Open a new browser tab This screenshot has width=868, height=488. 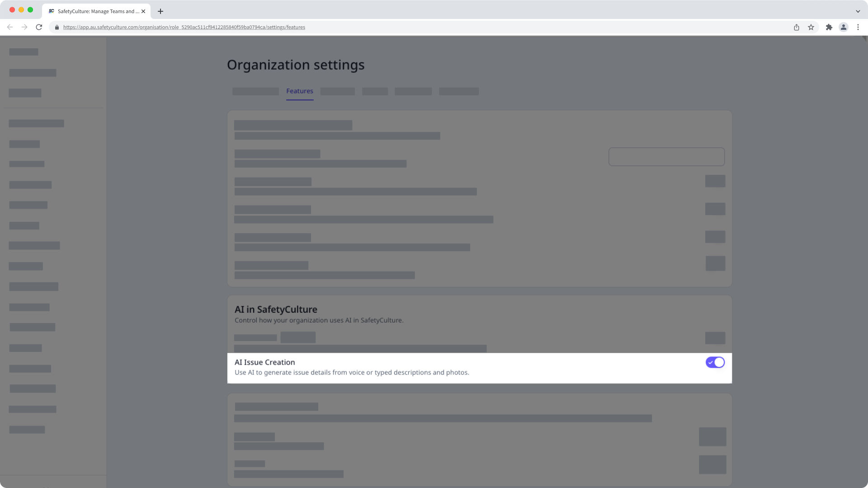coord(160,11)
